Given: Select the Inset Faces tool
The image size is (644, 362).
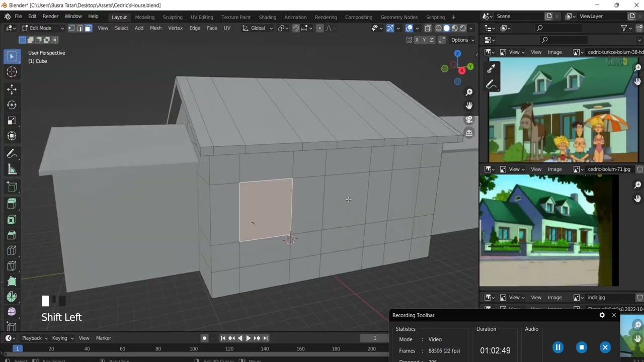Looking at the screenshot, I should pyautogui.click(x=12, y=219).
